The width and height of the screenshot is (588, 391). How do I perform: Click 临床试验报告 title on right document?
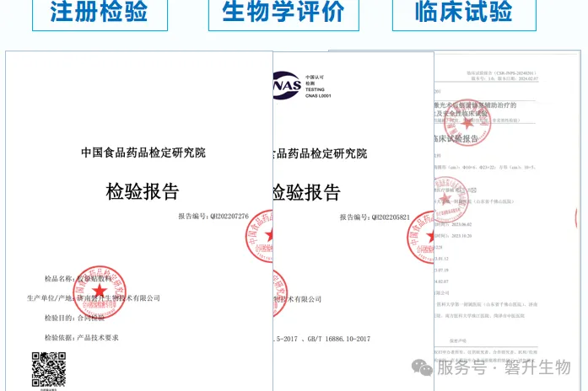click(456, 139)
